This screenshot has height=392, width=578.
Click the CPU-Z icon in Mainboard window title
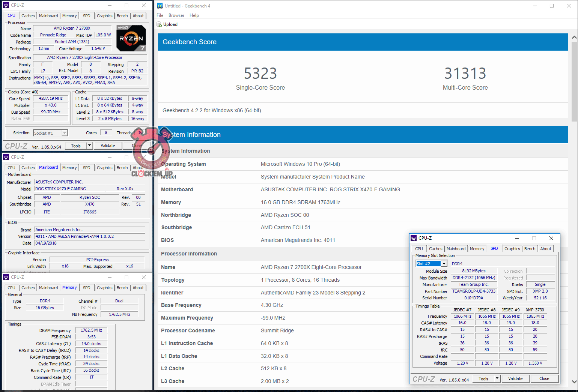click(x=6, y=157)
